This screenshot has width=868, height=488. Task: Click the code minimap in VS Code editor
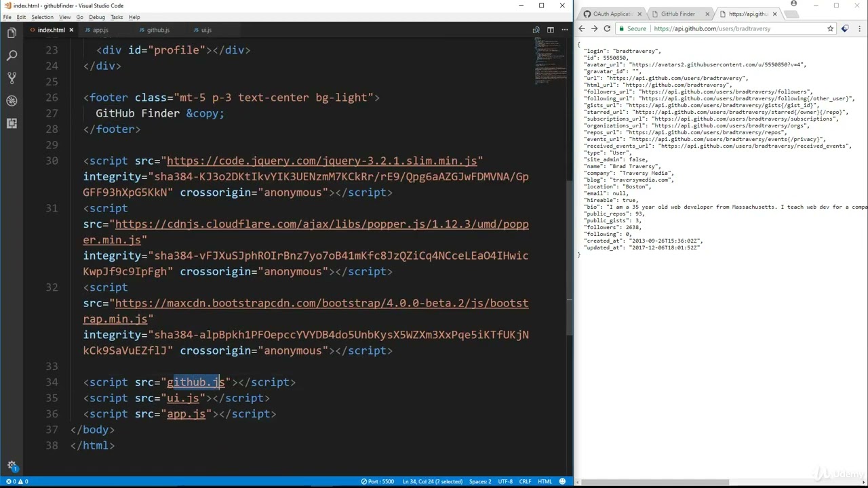tap(550, 61)
